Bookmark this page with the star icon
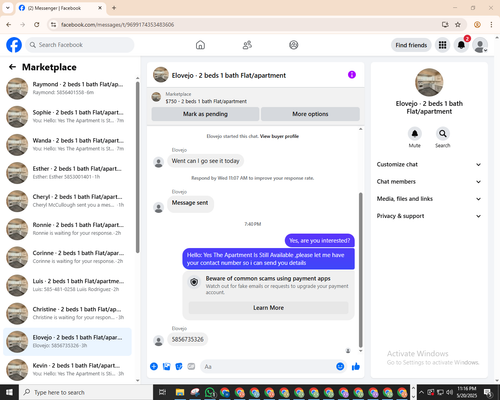Image resolution: width=500 pixels, height=400 pixels. coord(458,24)
